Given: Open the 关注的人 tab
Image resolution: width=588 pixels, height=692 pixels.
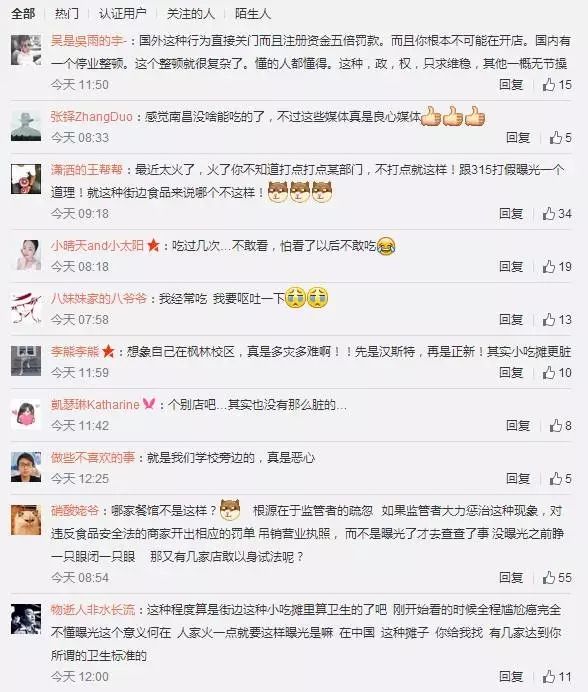Looking at the screenshot, I should tap(191, 14).
